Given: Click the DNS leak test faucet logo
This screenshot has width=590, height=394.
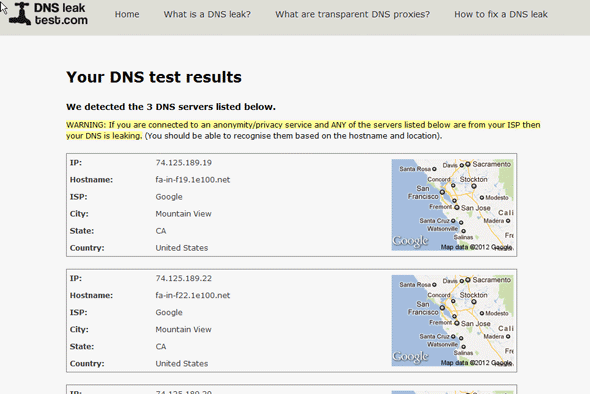Looking at the screenshot, I should [x=20, y=14].
